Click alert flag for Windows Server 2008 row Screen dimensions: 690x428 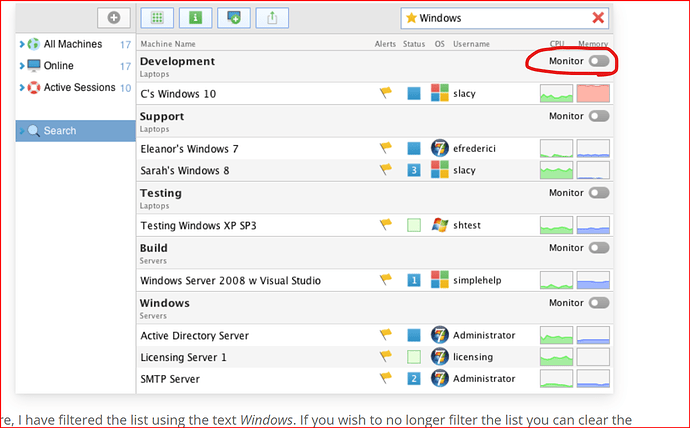coord(385,279)
